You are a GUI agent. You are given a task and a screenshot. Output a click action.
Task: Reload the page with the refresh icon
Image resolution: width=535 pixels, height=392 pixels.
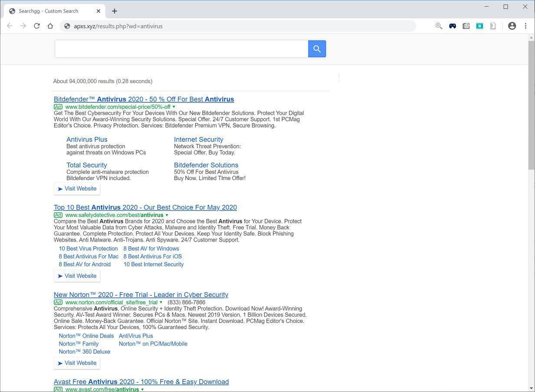[x=37, y=26]
